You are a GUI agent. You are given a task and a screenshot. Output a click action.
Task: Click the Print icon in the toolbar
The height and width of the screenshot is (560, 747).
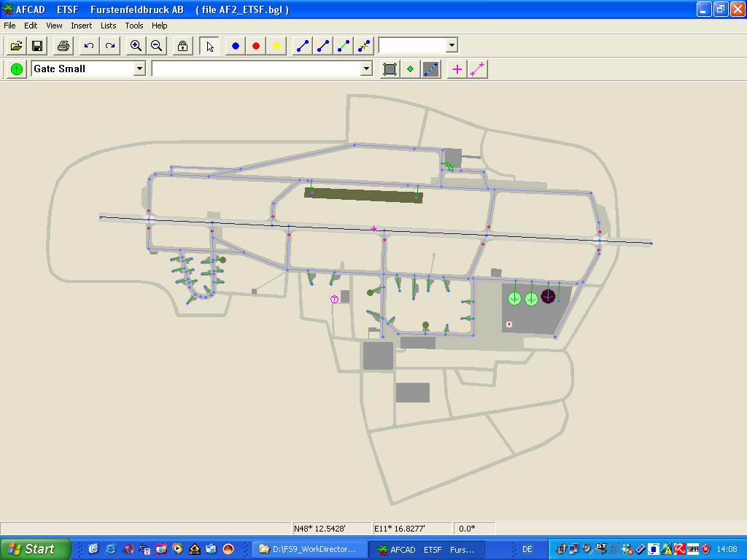tap(63, 46)
